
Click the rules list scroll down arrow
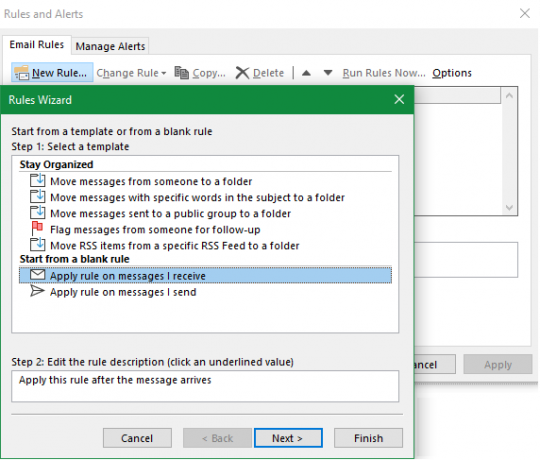[x=509, y=207]
